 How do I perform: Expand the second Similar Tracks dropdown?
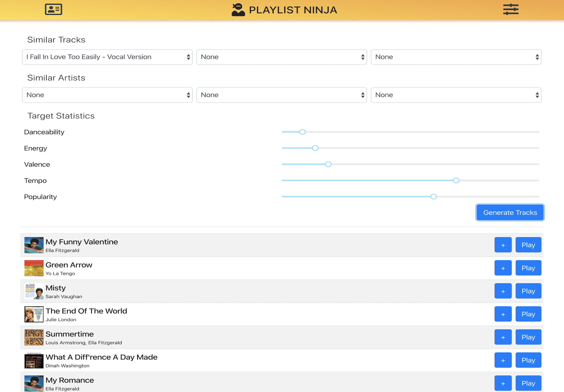coord(282,57)
